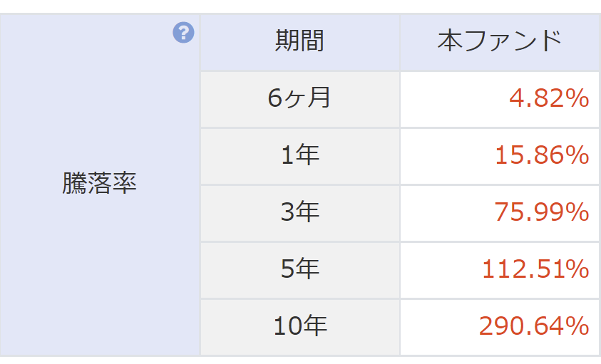601x364 pixels.
Task: Click the 15.86% return value
Action: tap(542, 155)
